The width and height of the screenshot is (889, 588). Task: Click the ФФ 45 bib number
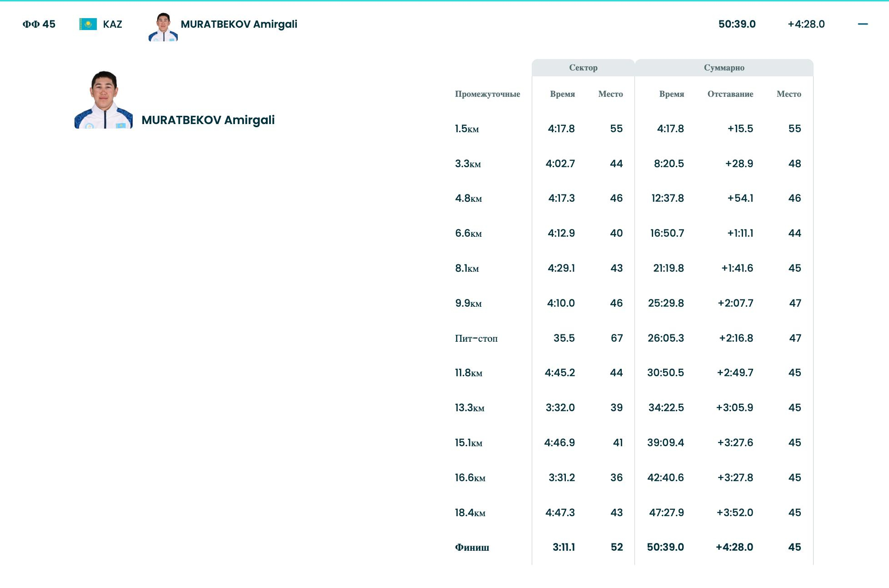tap(39, 24)
